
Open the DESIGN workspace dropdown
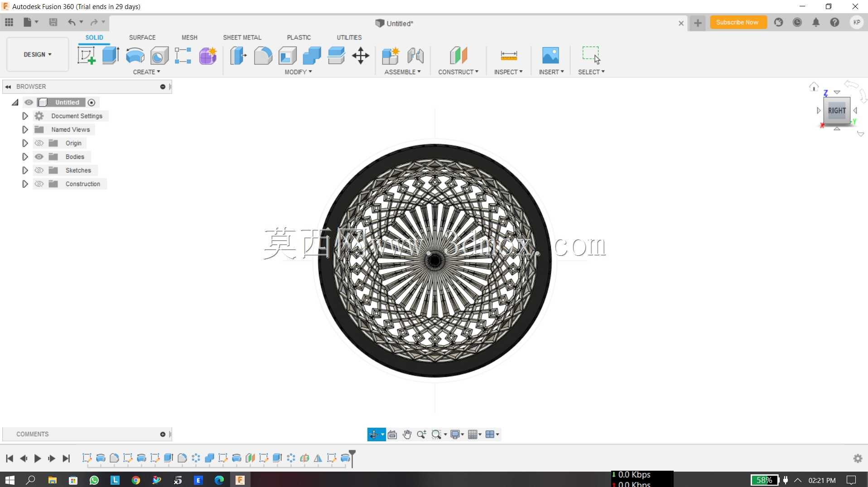tap(38, 54)
